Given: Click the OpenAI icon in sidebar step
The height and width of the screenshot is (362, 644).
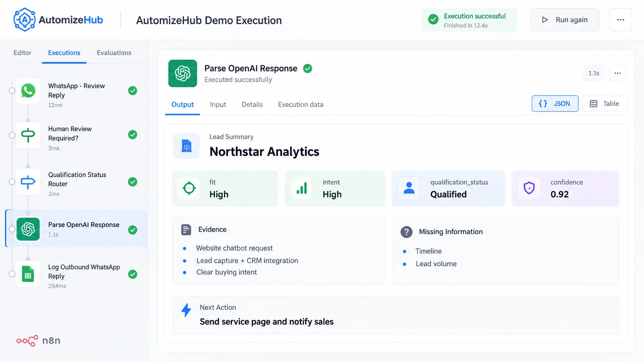Looking at the screenshot, I should [28, 229].
